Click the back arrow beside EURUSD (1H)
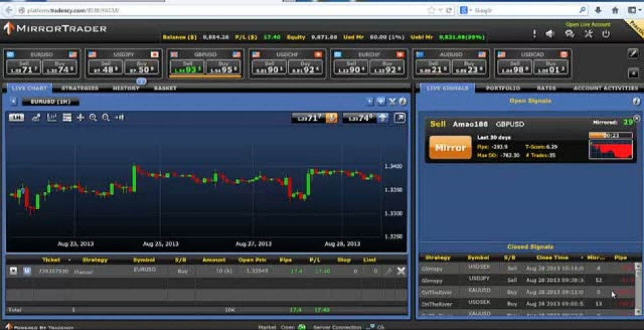This screenshot has height=330, width=644. click(14, 102)
